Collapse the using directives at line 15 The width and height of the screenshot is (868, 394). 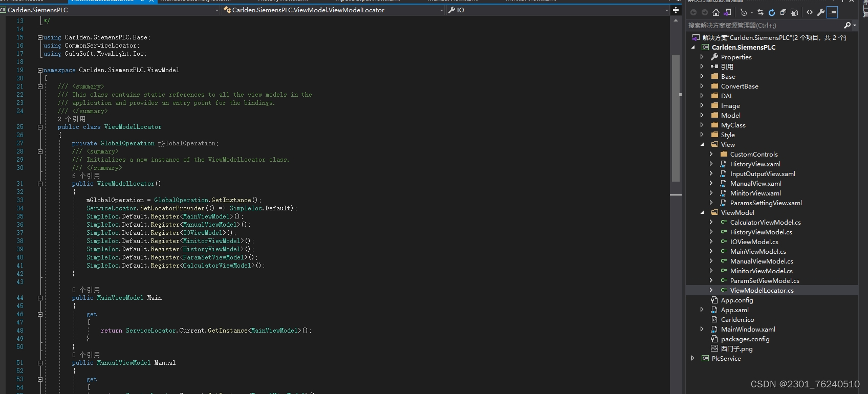tap(40, 37)
